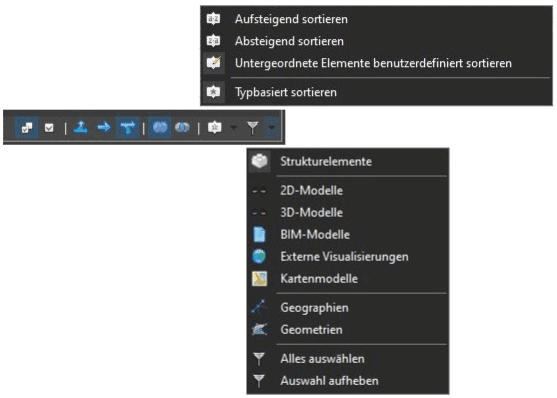Click the Strukturelemente brick icon

259,161
